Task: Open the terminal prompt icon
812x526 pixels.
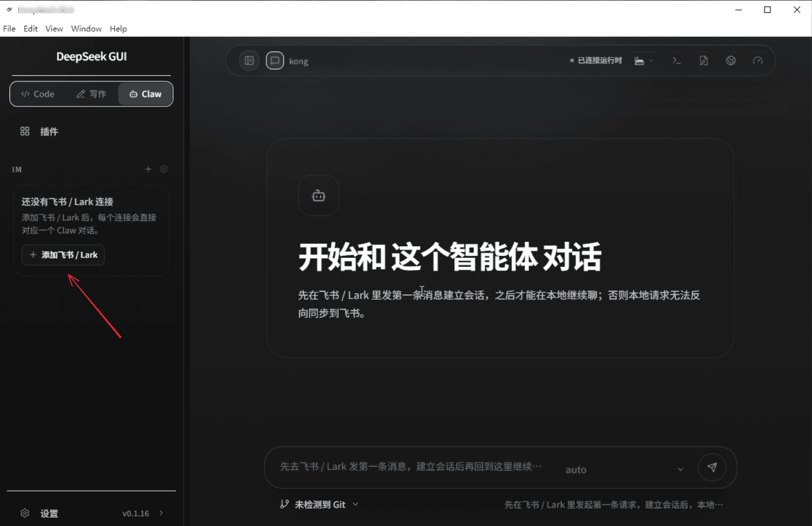Action: 676,60
